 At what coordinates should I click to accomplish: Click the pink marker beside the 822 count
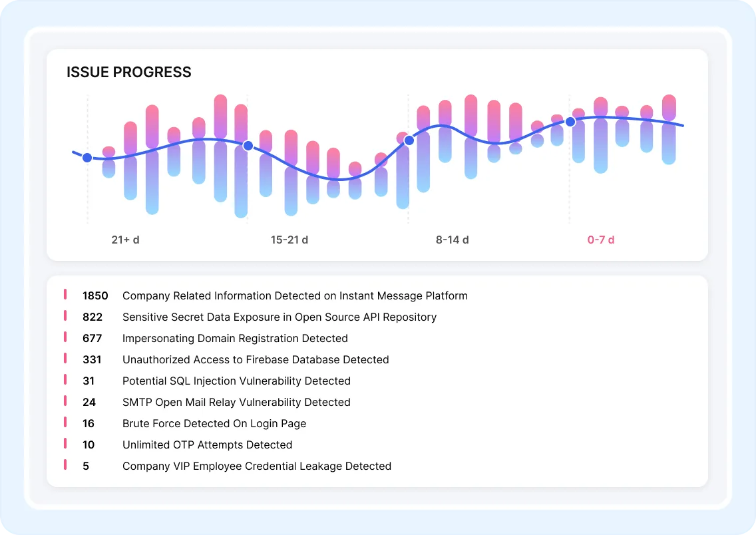[x=65, y=315]
